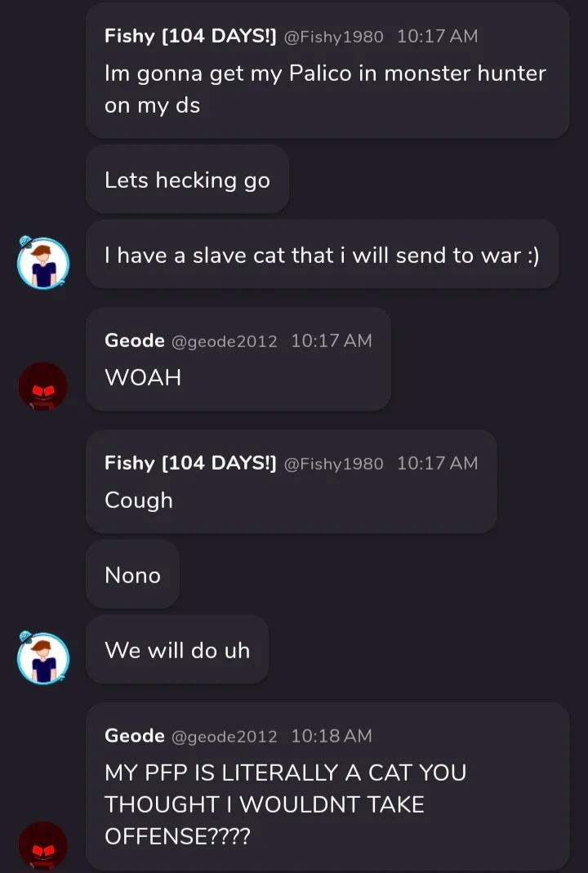This screenshot has height=873, width=588.
Task: Tap Fishy's avatar beside "We will do uh"
Action: point(43,657)
